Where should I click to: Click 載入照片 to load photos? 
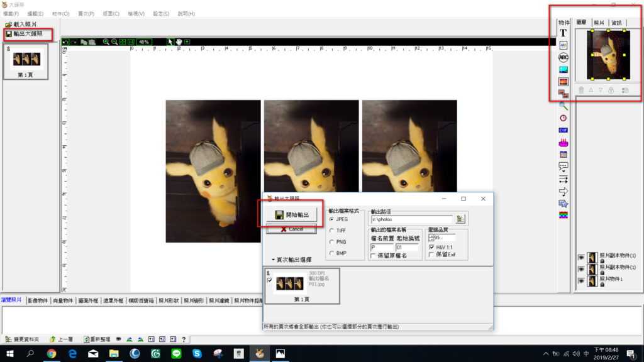tap(21, 25)
